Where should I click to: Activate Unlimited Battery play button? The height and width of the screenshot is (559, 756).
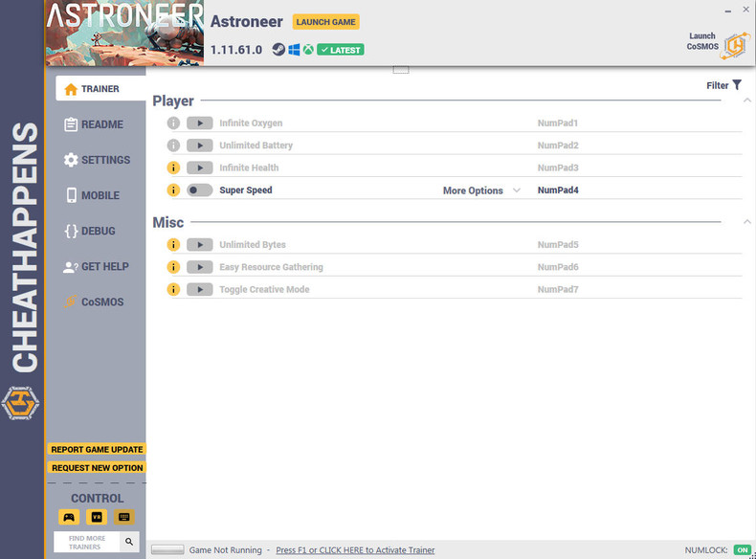(x=200, y=145)
